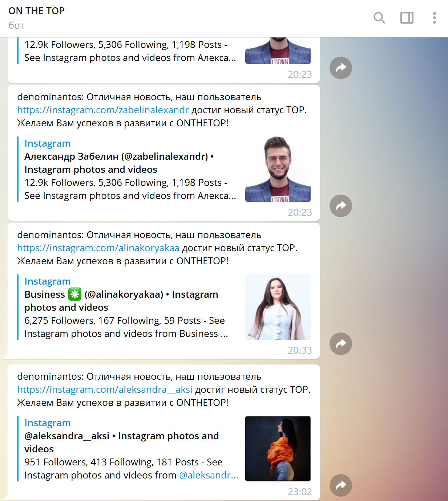The width and height of the screenshot is (448, 501).
Task: Click the Александр Забелин (@zabelinalexandr) preview title
Action: tap(119, 163)
